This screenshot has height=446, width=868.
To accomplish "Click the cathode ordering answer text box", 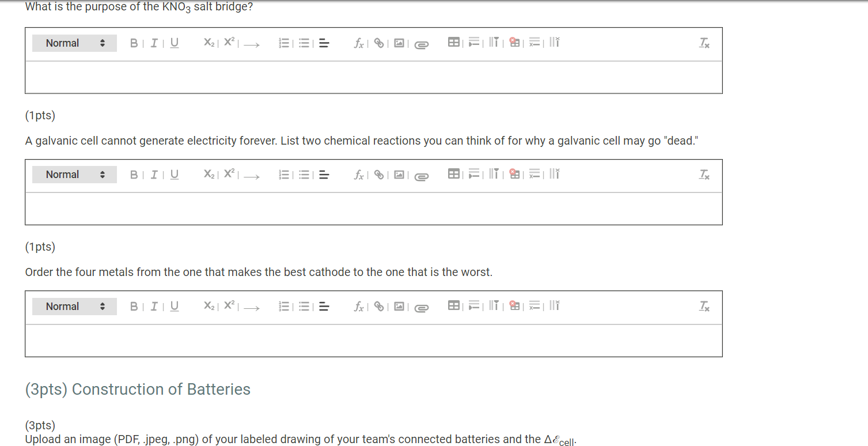I will coord(374,341).
